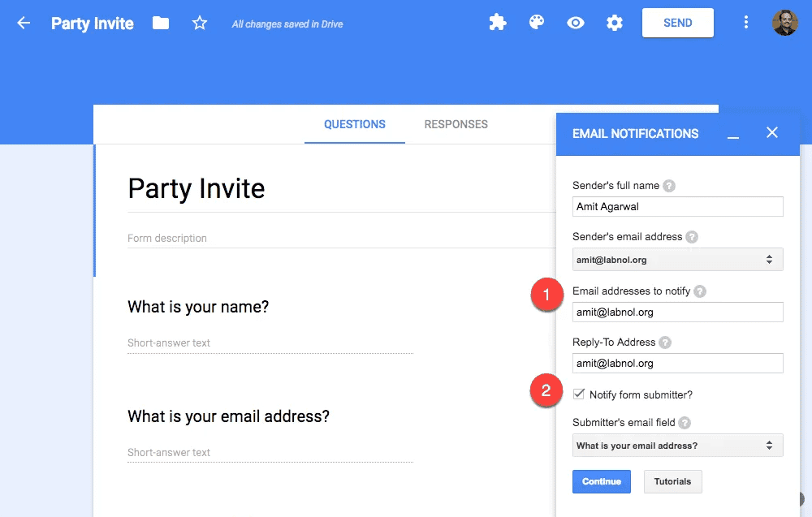Open the add-ons puzzle piece icon
Screen dimensions: 812x517
498,23
